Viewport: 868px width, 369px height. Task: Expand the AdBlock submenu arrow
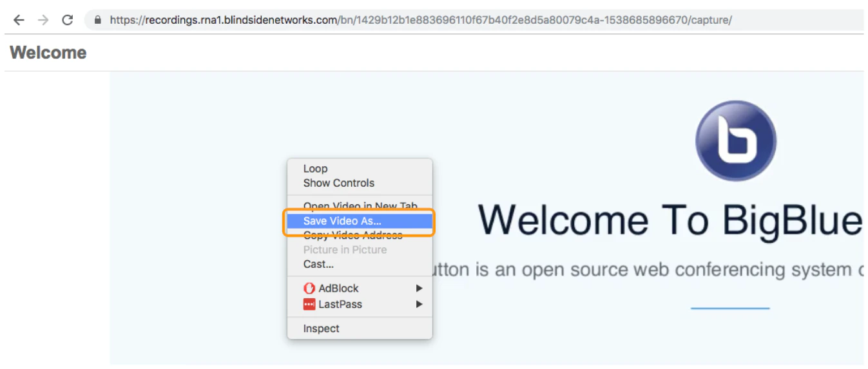click(x=420, y=289)
